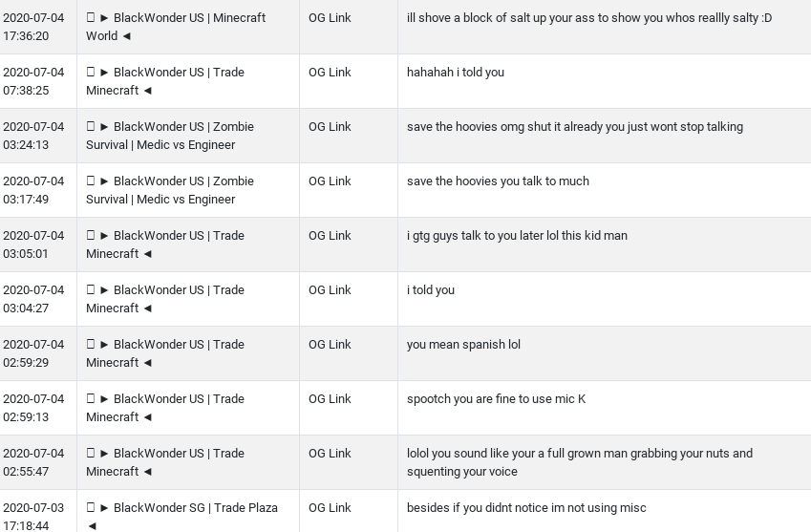The height and width of the screenshot is (532, 811).
Task: Open the OG Link player name at 03:04:27
Action: [x=330, y=290]
